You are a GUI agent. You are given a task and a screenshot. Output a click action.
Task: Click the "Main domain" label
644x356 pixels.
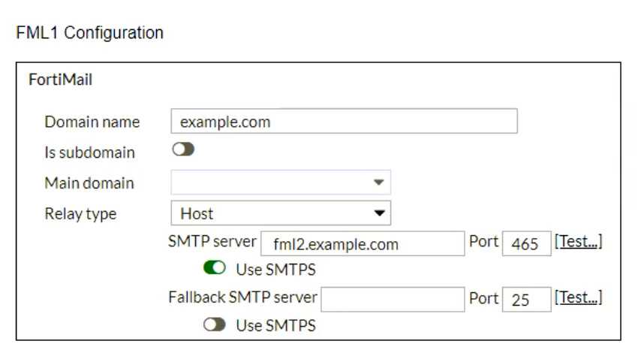pyautogui.click(x=89, y=183)
